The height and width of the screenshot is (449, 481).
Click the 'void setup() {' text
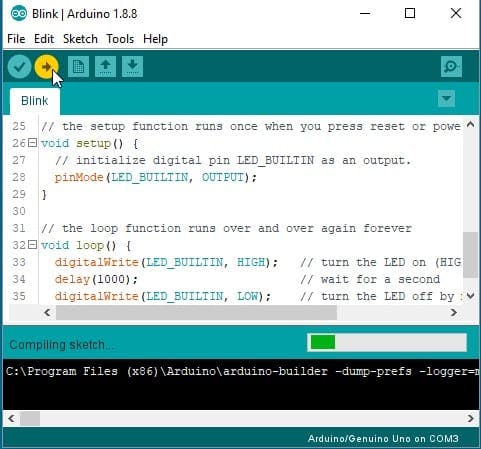(89, 144)
